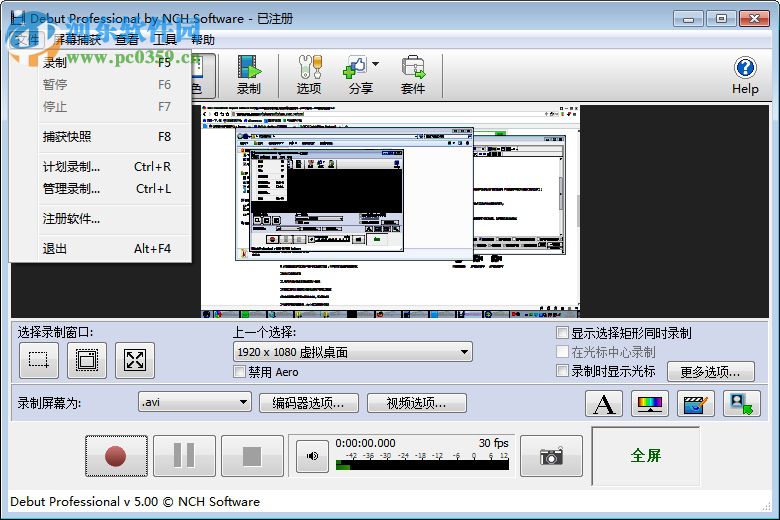Open the webcam overlay icon
The image size is (780, 520).
coord(742,404)
